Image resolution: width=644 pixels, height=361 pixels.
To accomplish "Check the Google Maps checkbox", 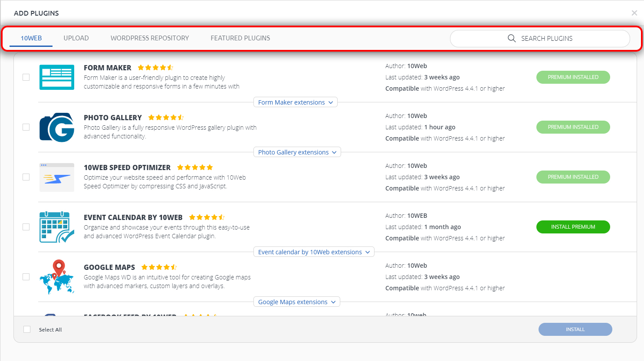I will click(x=26, y=277).
